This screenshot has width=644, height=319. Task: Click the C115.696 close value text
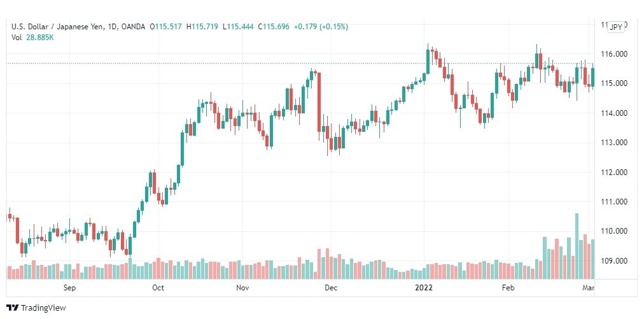point(274,27)
